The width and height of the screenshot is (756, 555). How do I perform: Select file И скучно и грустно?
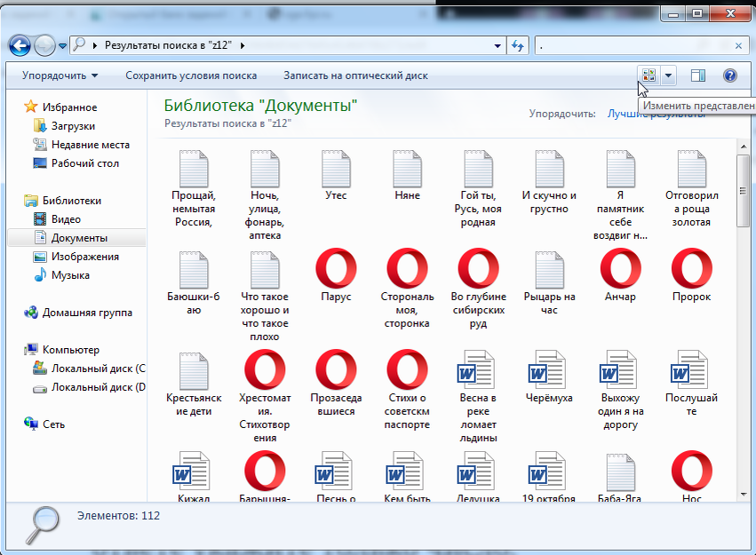click(549, 182)
